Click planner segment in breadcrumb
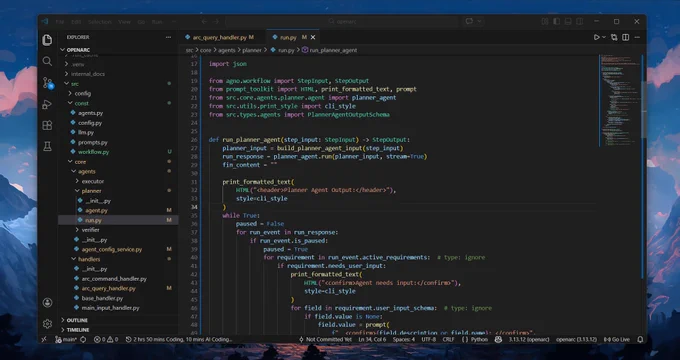The image size is (680, 360). pyautogui.click(x=252, y=50)
